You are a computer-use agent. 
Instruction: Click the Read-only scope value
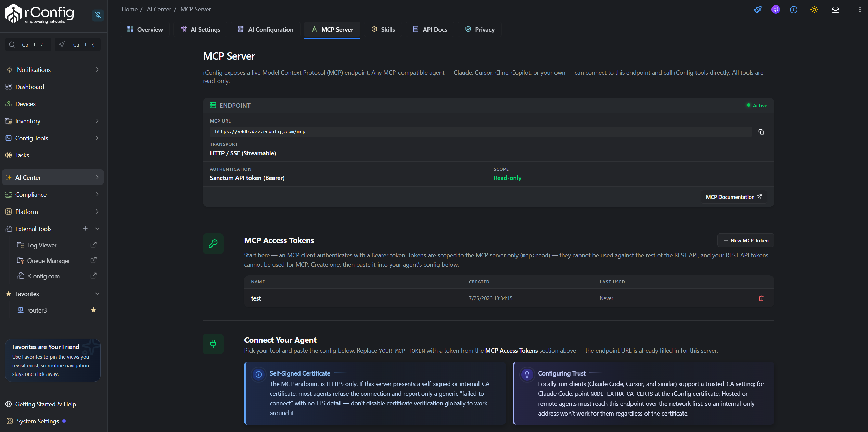pyautogui.click(x=507, y=178)
